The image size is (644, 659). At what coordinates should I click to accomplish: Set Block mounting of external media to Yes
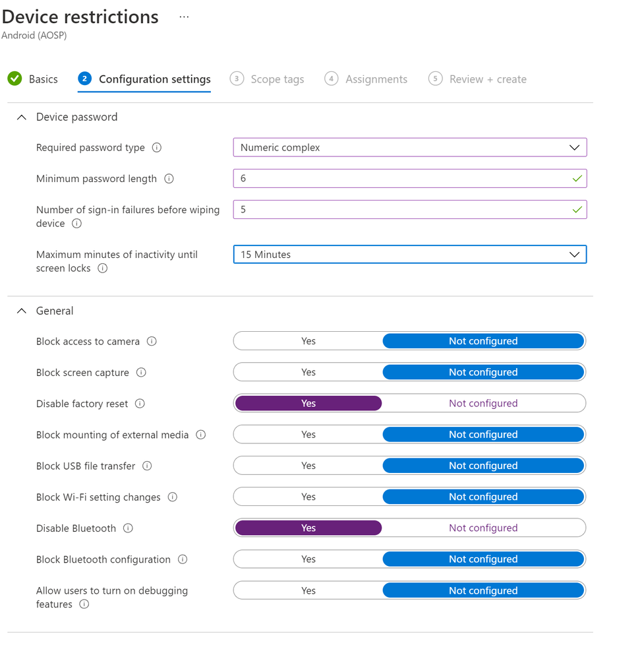click(308, 434)
